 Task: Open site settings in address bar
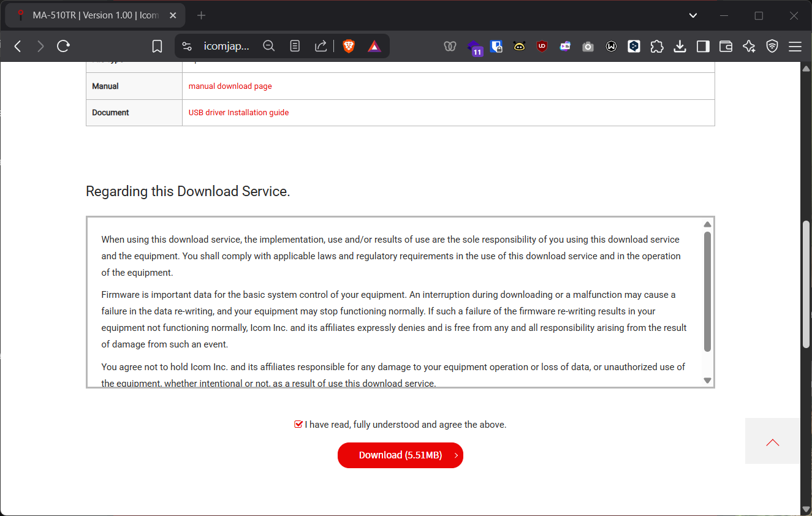(x=188, y=46)
